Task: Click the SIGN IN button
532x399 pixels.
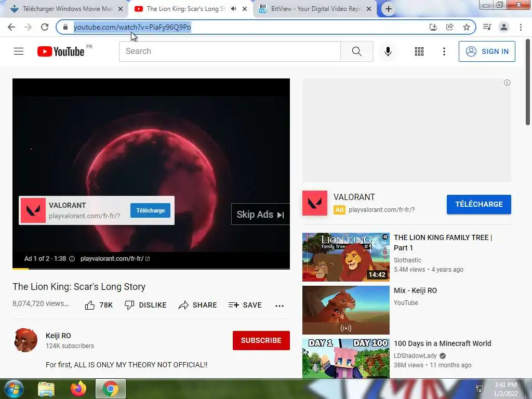Action: 487,51
